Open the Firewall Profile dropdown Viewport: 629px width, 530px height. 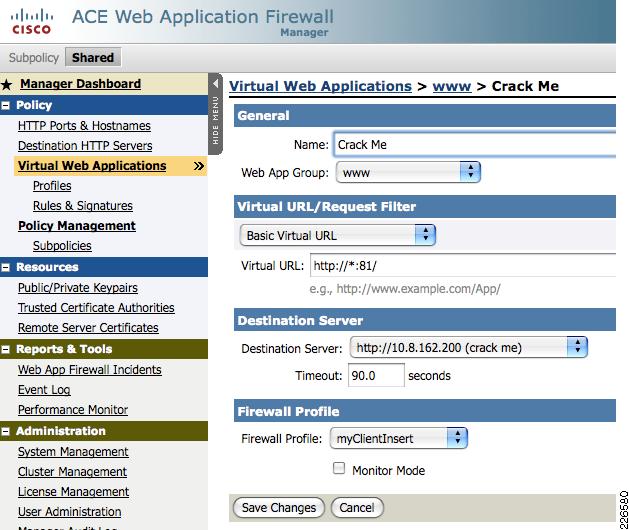398,438
